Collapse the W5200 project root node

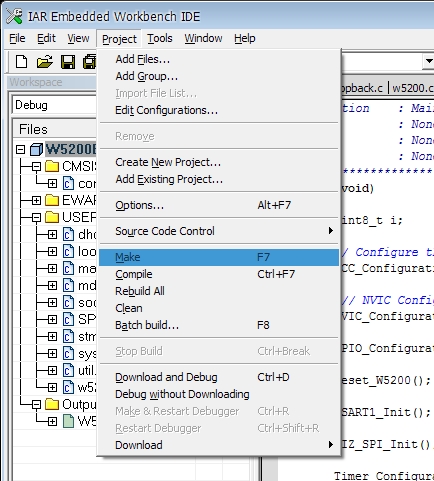pos(21,149)
